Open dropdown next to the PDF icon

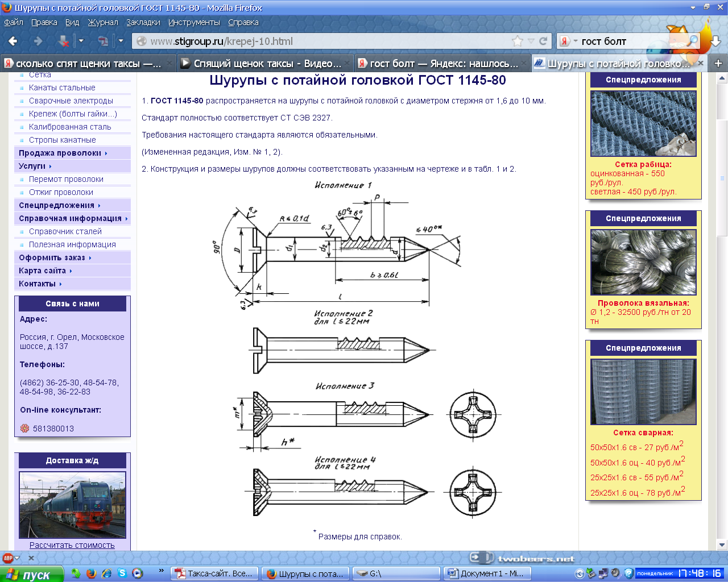click(121, 41)
